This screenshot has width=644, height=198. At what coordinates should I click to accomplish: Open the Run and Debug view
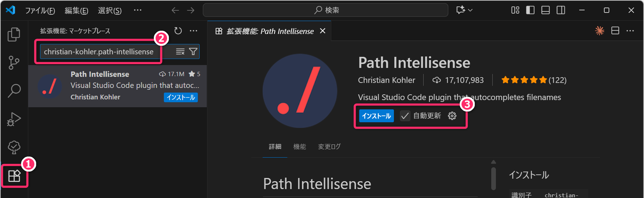click(14, 119)
